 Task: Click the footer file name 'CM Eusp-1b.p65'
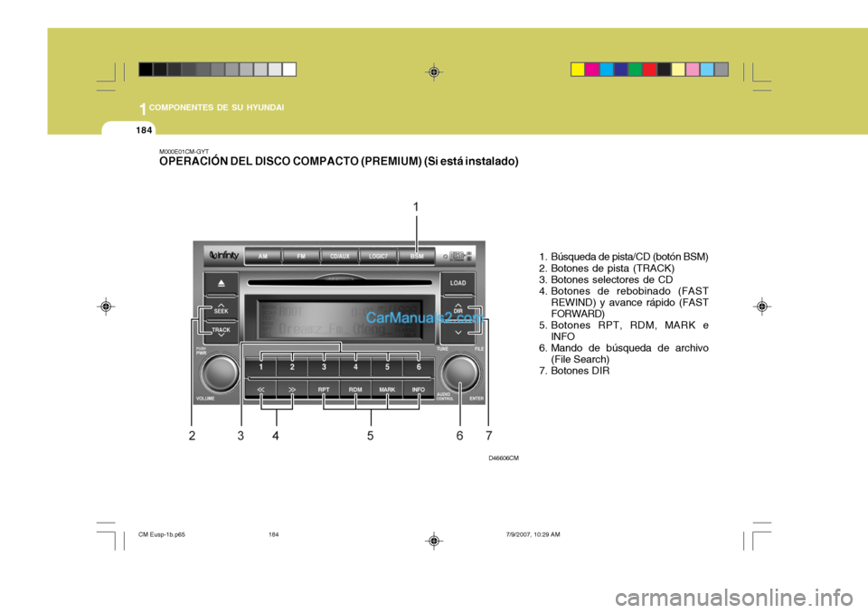pyautogui.click(x=162, y=534)
